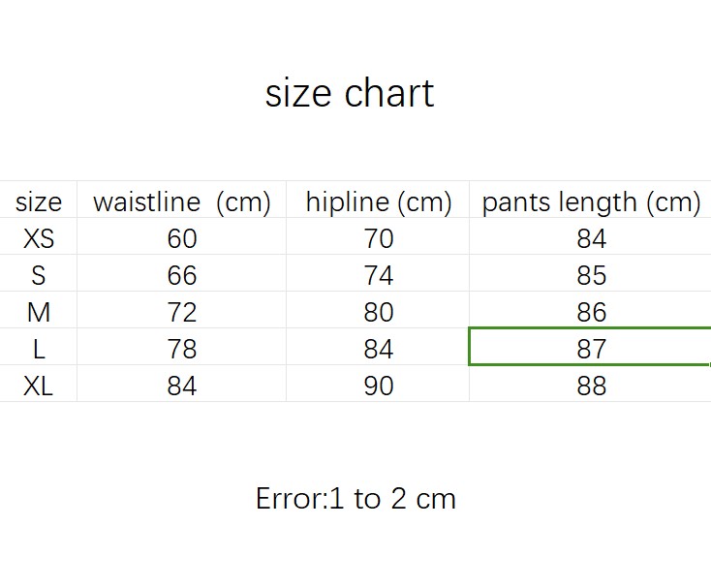
Task: Select the hipline 90 cell for XL
Action: 379,386
